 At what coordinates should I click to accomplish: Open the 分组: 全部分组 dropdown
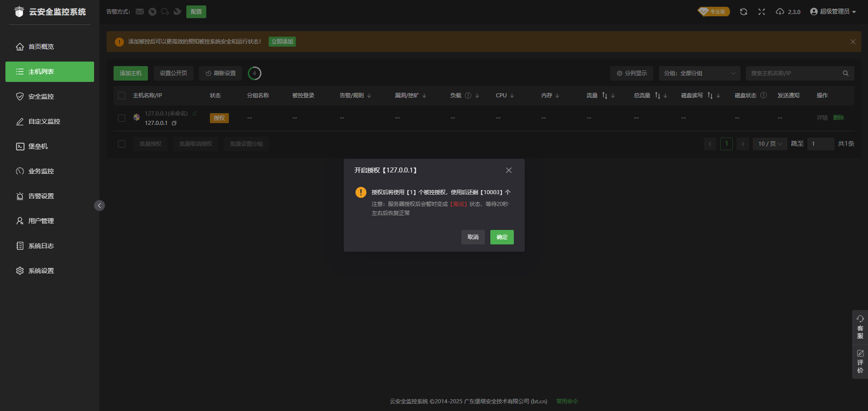click(699, 73)
